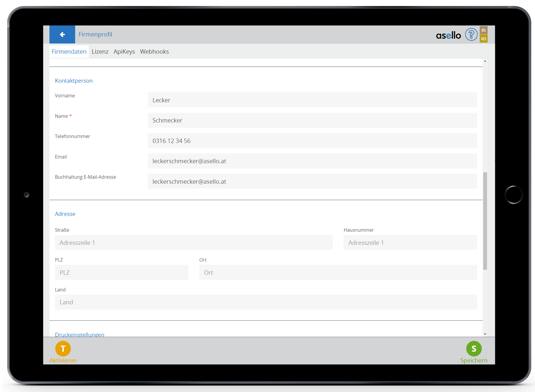This screenshot has width=535, height=392.
Task: Click the scrollbar up arrow
Action: point(485,61)
